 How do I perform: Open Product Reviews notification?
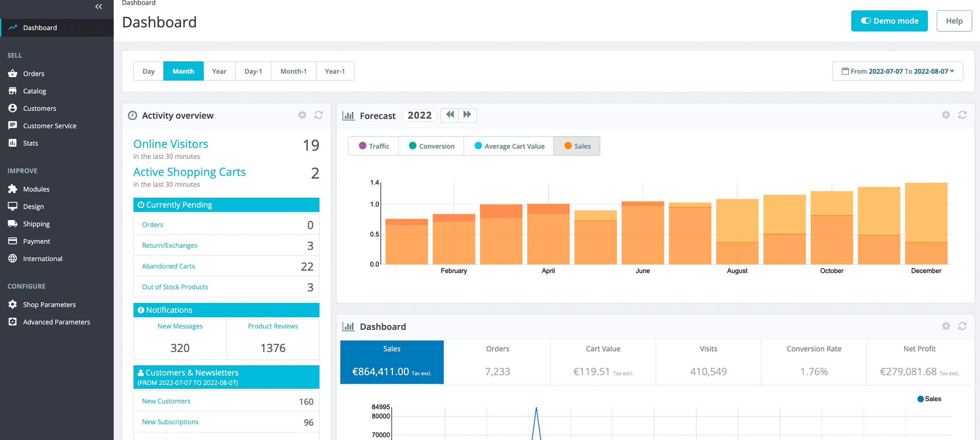[x=273, y=326]
